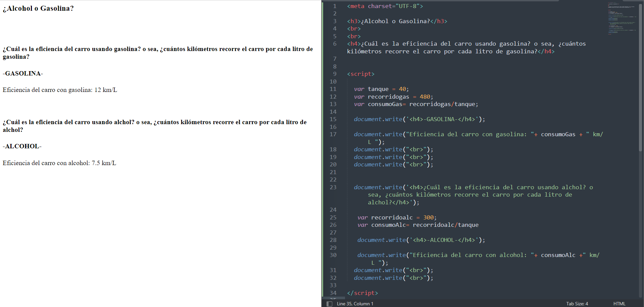Viewport: 644px width, 307px height.
Task: Click document.write("<br>") on line 32
Action: pyautogui.click(x=393, y=278)
